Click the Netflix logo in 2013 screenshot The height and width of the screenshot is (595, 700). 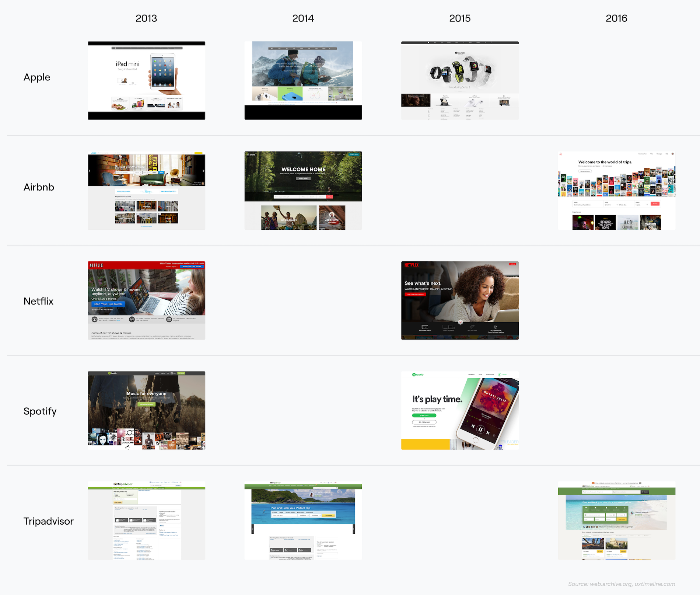click(x=97, y=265)
